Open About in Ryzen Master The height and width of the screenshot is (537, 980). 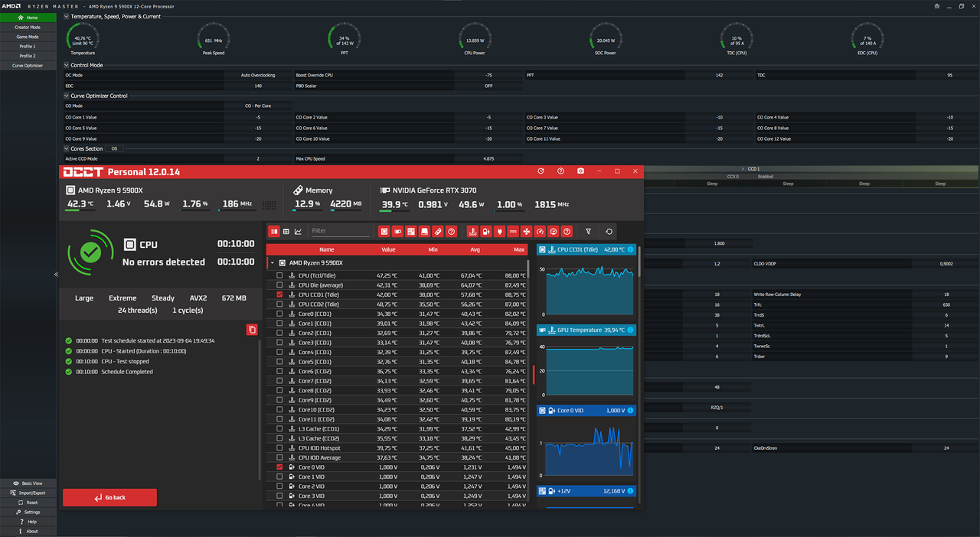[x=28, y=531]
